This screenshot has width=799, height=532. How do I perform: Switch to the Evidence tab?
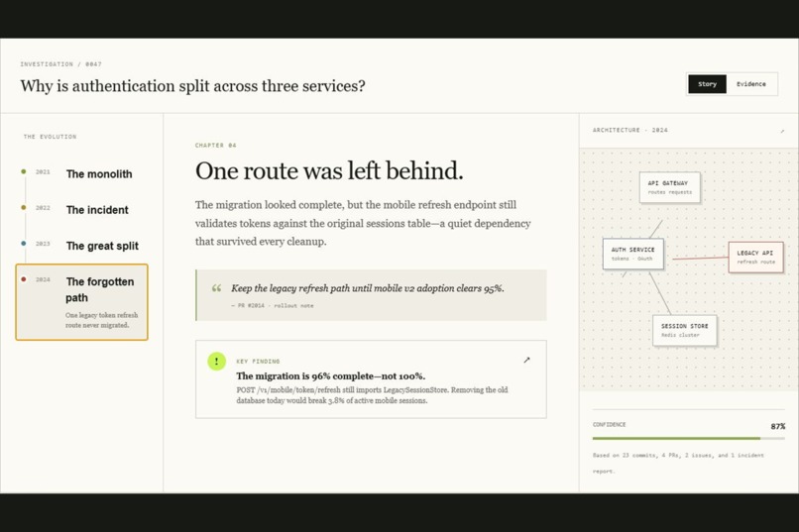tap(751, 84)
